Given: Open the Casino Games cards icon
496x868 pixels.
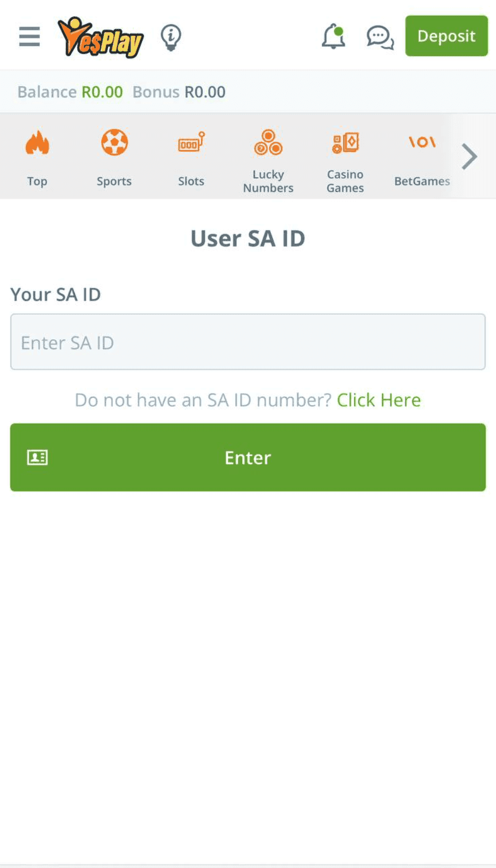Looking at the screenshot, I should pyautogui.click(x=345, y=142).
